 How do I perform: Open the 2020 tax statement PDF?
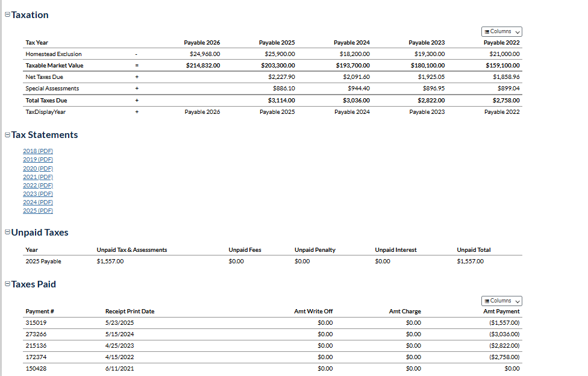[x=38, y=169]
